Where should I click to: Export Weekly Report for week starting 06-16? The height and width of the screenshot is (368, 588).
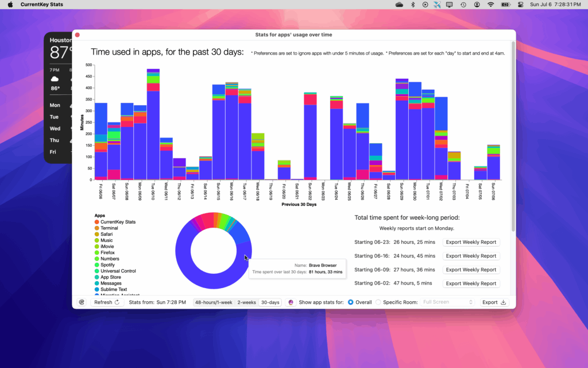(x=471, y=256)
